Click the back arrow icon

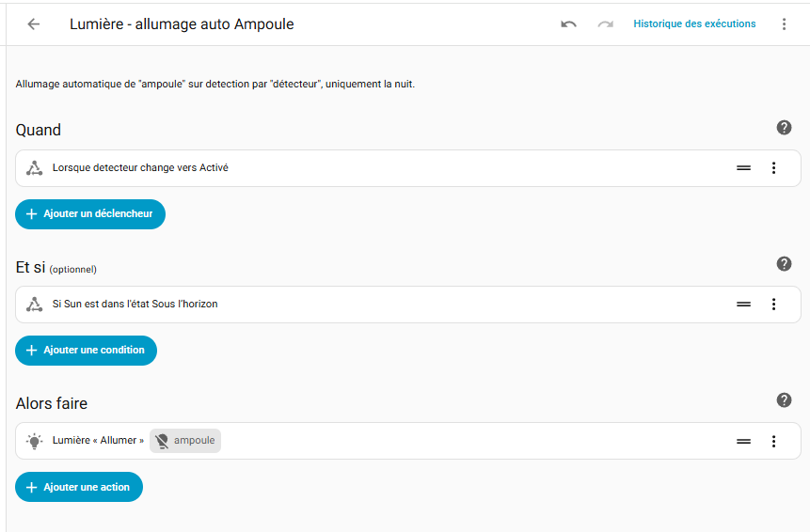(34, 24)
